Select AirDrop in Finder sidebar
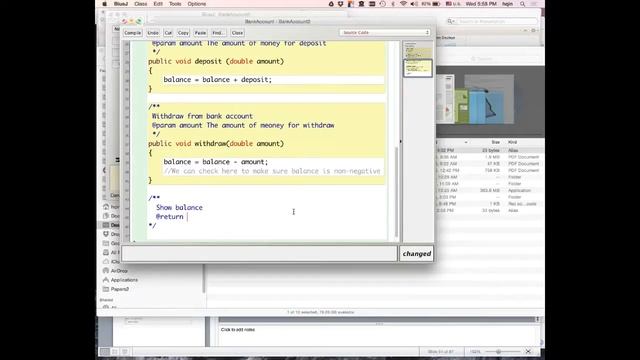The height and width of the screenshot is (360, 640). (119, 271)
